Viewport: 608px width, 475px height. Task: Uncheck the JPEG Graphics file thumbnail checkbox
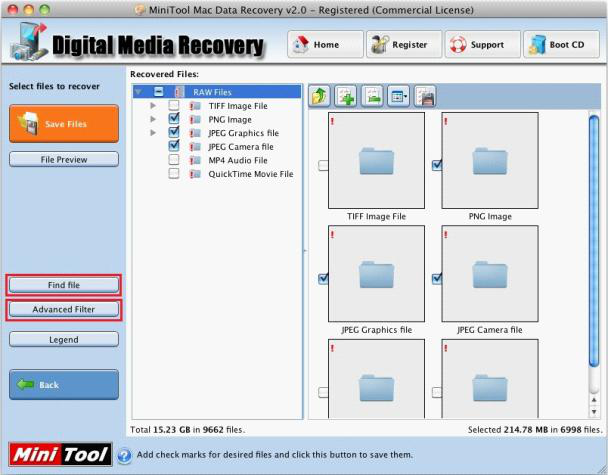click(323, 278)
